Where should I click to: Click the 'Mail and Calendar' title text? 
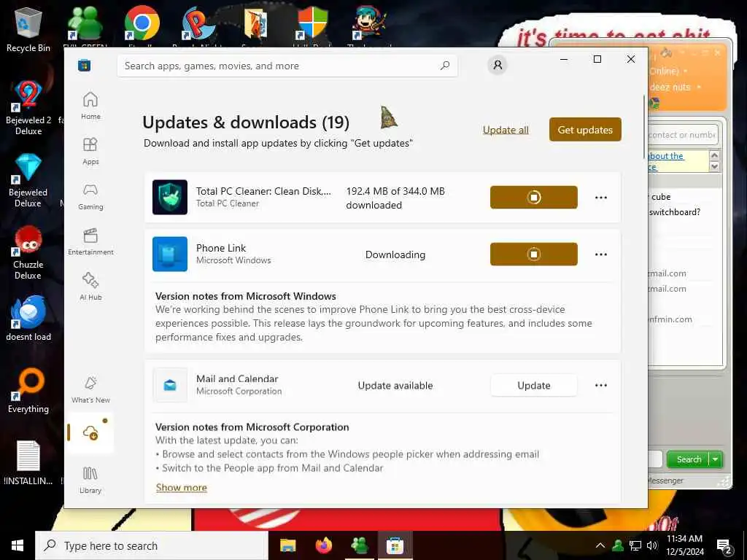(x=237, y=379)
